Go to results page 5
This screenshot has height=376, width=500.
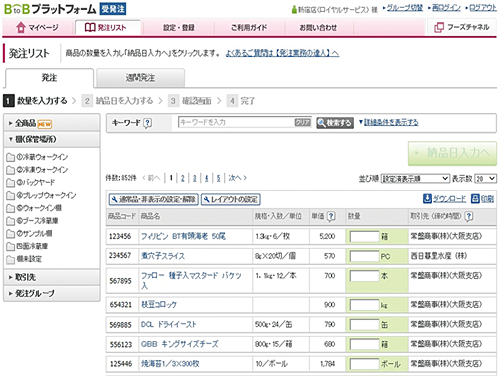(x=219, y=178)
